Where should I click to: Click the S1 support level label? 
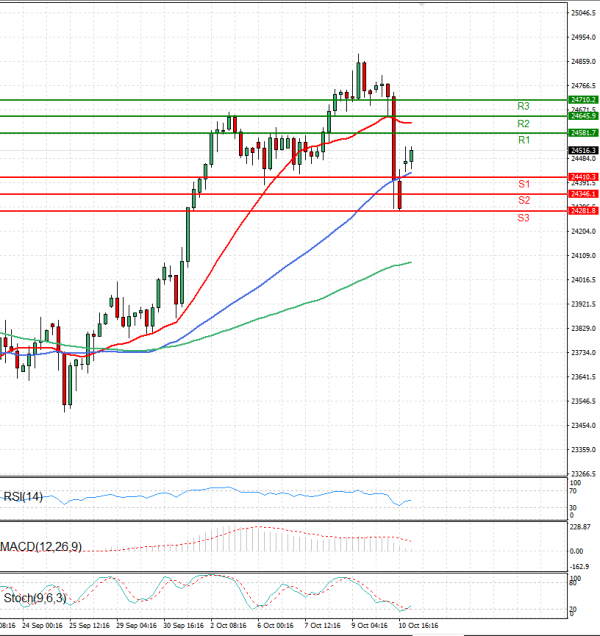[x=523, y=185]
